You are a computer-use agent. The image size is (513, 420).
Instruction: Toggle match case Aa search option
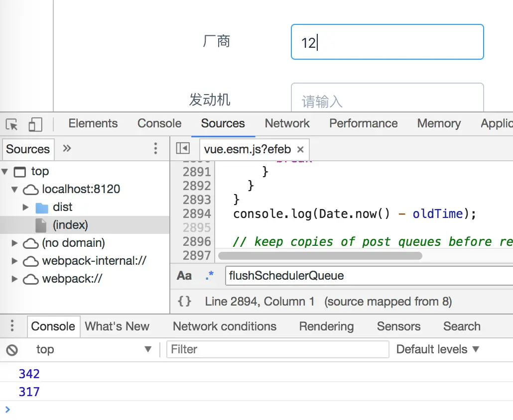[x=184, y=276]
